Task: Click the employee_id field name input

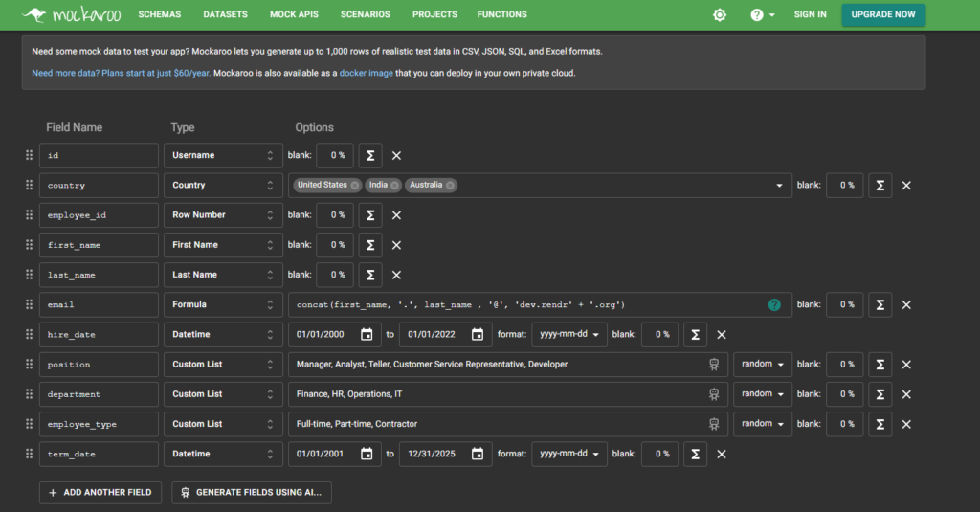Action: (x=99, y=215)
